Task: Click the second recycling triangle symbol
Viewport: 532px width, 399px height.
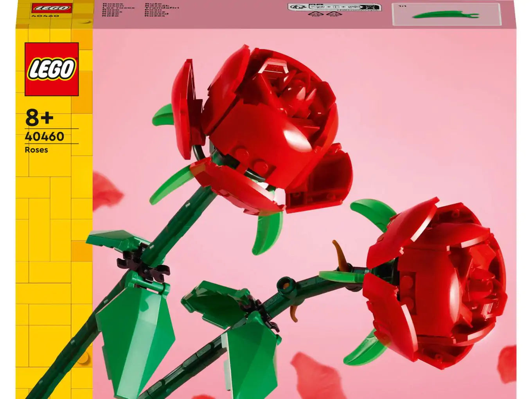Action: pos(333,15)
